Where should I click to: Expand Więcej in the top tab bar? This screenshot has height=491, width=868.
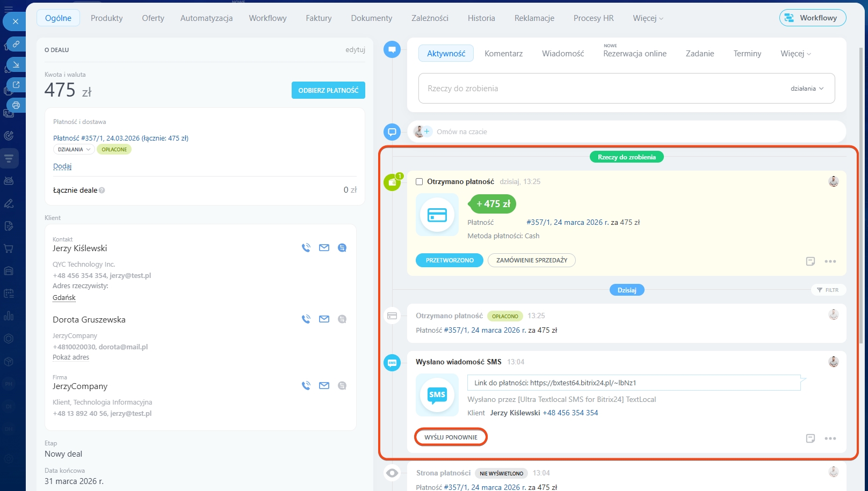(648, 18)
